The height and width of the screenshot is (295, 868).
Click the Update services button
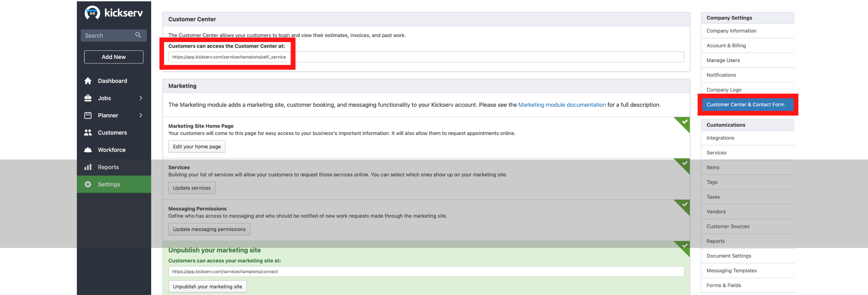[x=192, y=188]
